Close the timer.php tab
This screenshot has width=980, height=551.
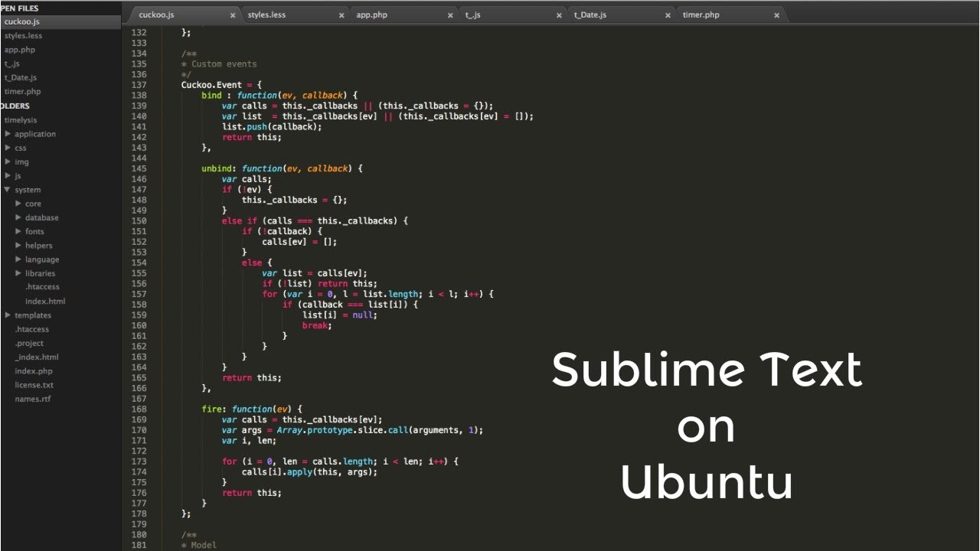[776, 15]
